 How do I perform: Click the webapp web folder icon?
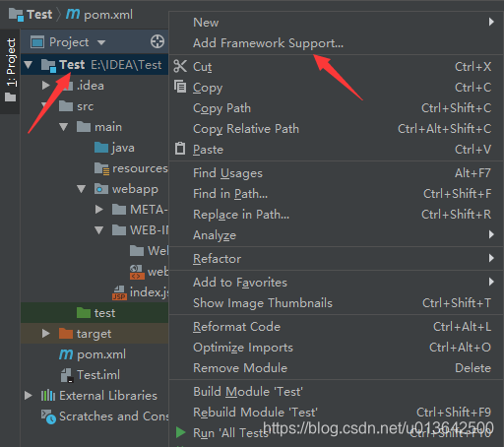pos(101,189)
